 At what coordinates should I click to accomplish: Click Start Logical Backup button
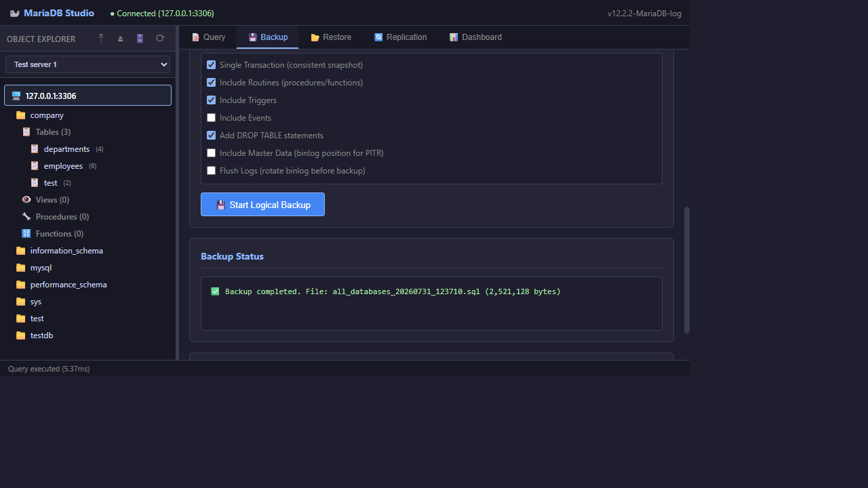pos(262,205)
